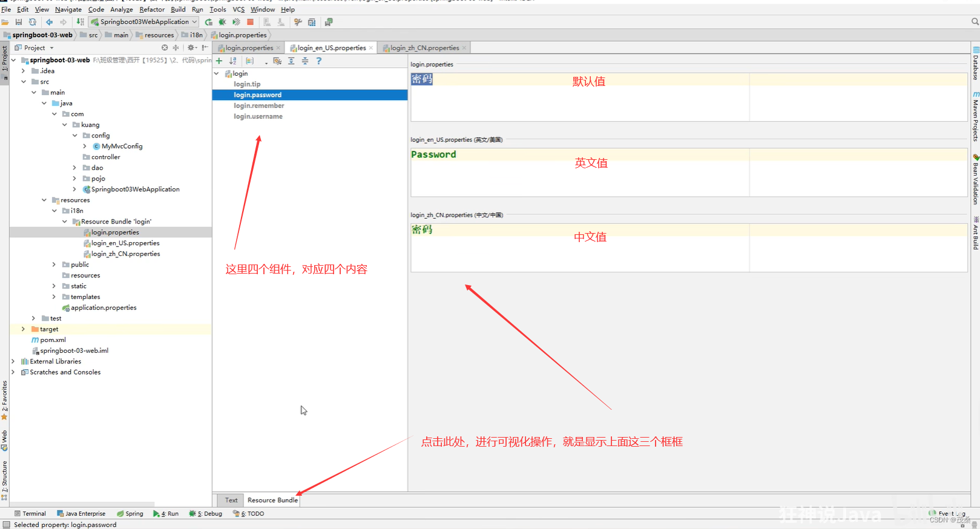Collapse the src folder in project tree
Viewport: 980px width, 529px height.
click(24, 82)
